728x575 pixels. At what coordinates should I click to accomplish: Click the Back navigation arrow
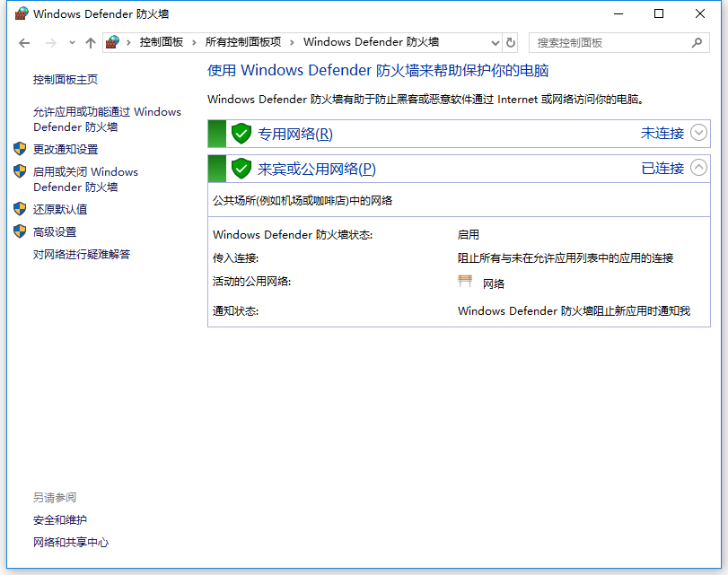pyautogui.click(x=24, y=43)
